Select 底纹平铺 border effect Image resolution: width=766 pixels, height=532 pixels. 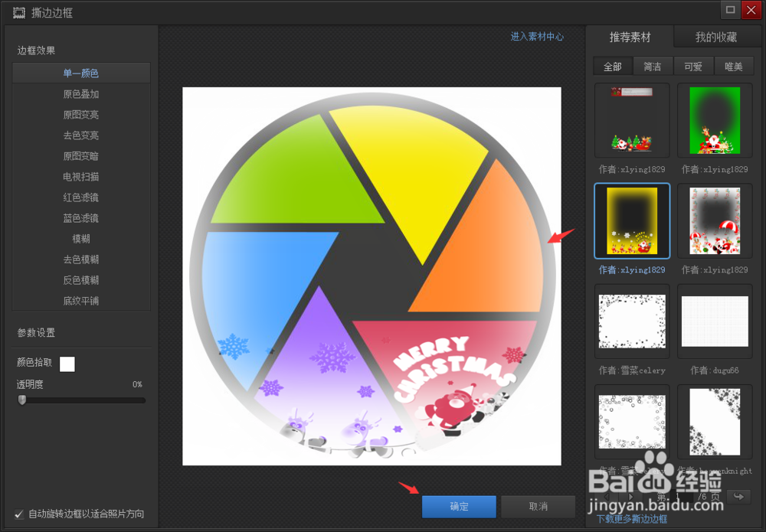coord(81,301)
